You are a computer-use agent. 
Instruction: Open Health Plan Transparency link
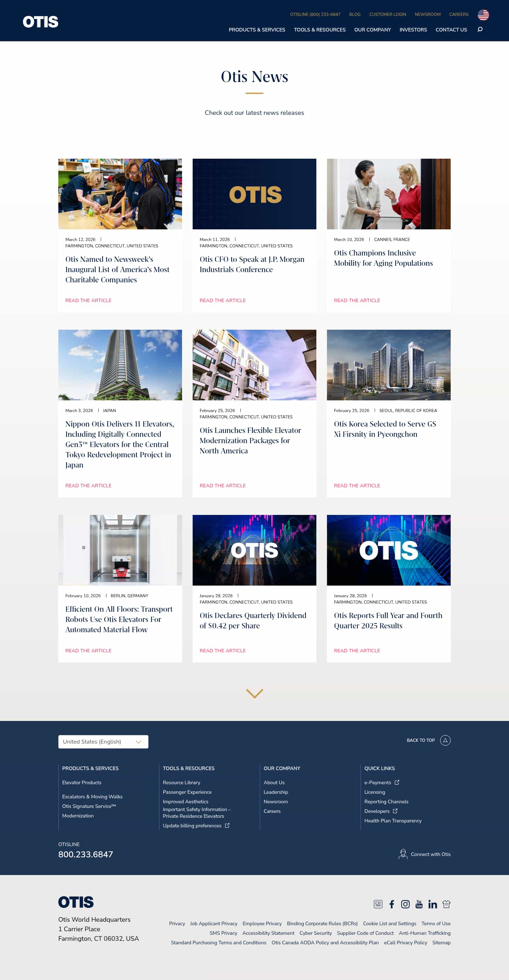click(393, 821)
